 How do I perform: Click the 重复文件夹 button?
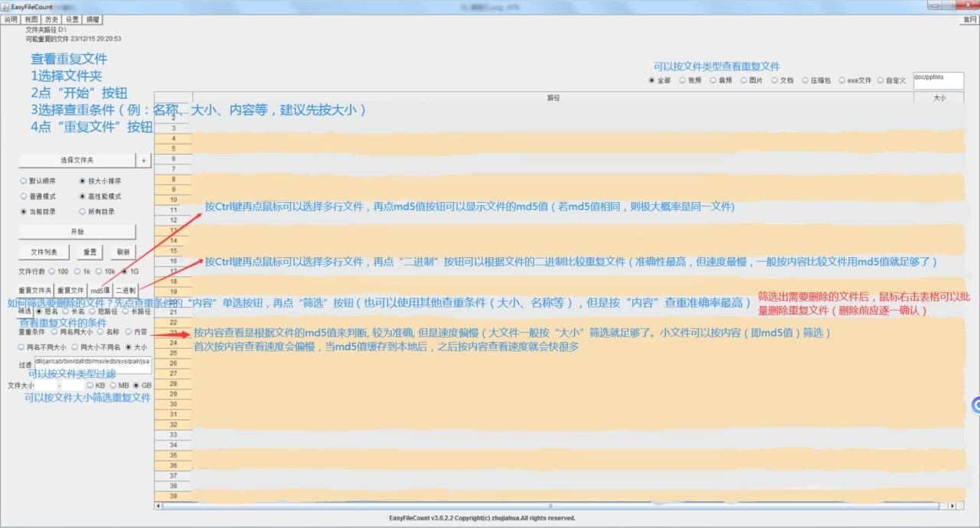pyautogui.click(x=34, y=291)
